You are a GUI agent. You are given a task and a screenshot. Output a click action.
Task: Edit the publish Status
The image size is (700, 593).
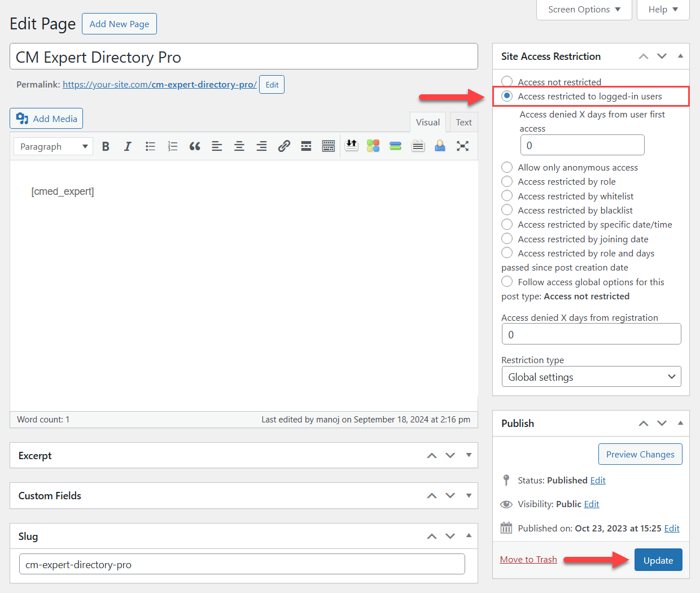tap(598, 480)
